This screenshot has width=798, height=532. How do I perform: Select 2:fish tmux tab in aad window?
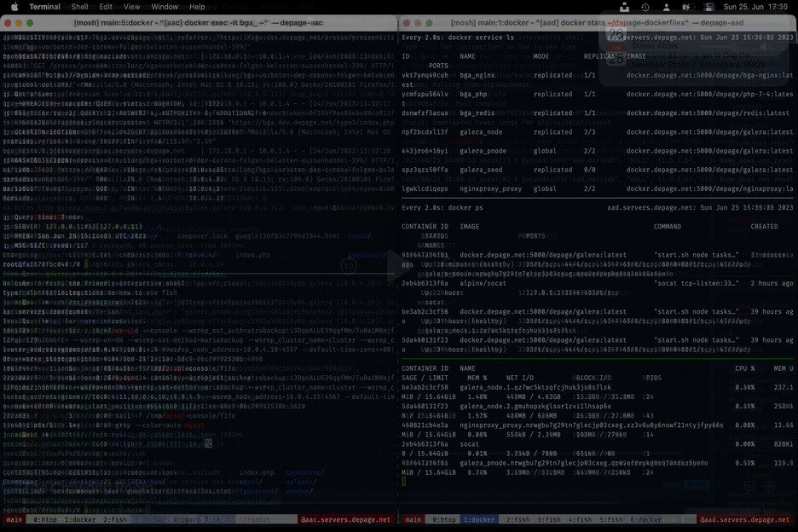tap(518, 520)
